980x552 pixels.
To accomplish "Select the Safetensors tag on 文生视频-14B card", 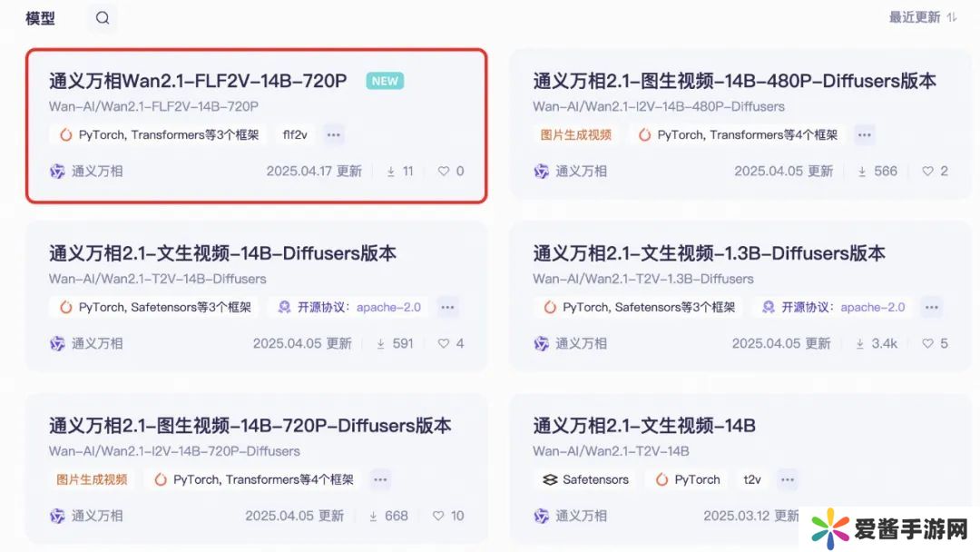I will (x=585, y=479).
